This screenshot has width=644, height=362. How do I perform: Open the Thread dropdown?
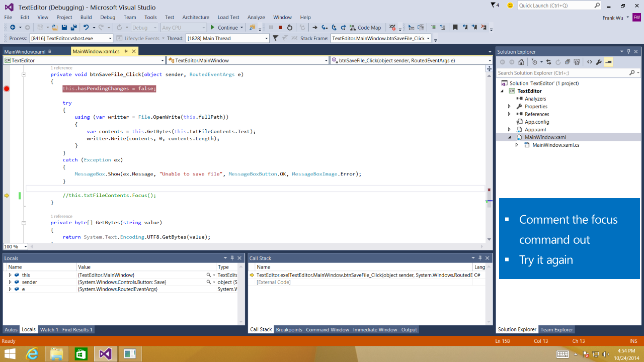(x=267, y=38)
